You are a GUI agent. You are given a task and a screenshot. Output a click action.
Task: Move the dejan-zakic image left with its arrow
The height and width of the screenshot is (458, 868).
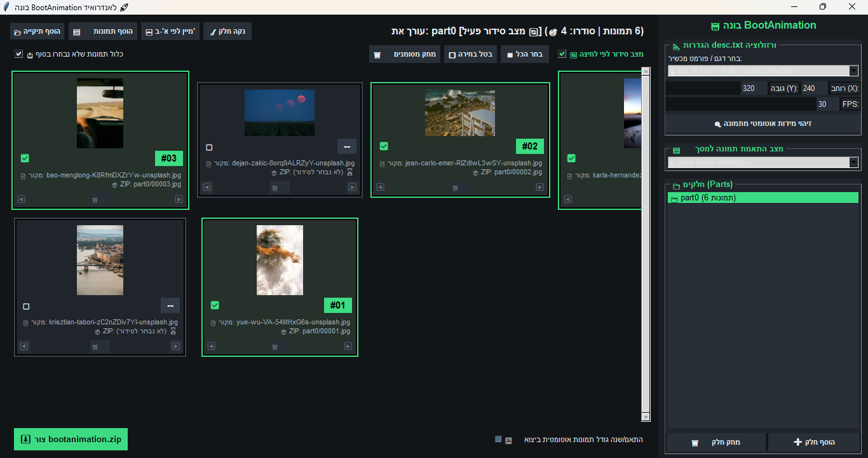pos(207,187)
